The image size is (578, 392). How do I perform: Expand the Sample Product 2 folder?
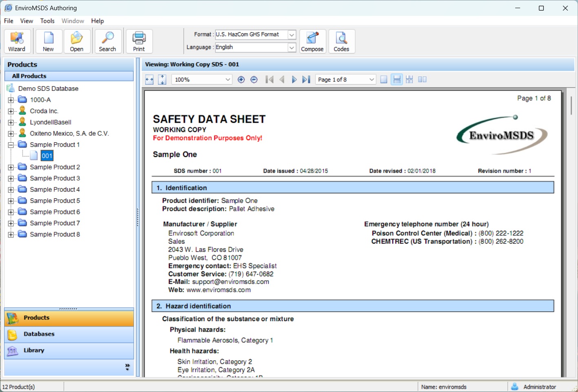(11, 167)
